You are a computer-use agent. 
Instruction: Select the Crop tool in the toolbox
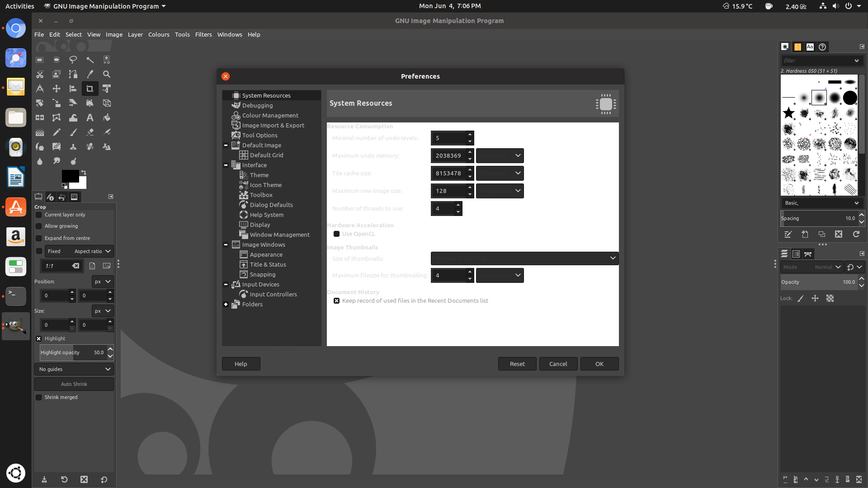[x=90, y=89]
